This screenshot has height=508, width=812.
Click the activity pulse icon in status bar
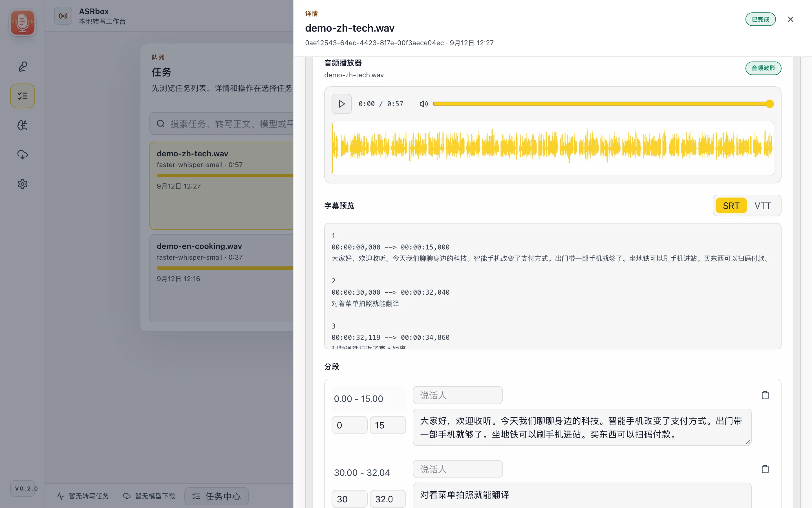[x=60, y=496]
